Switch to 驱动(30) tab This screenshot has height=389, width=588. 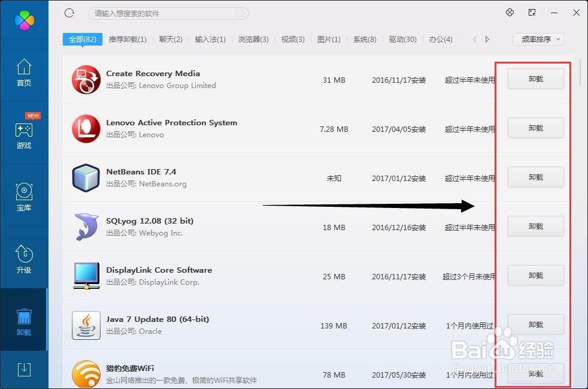403,39
